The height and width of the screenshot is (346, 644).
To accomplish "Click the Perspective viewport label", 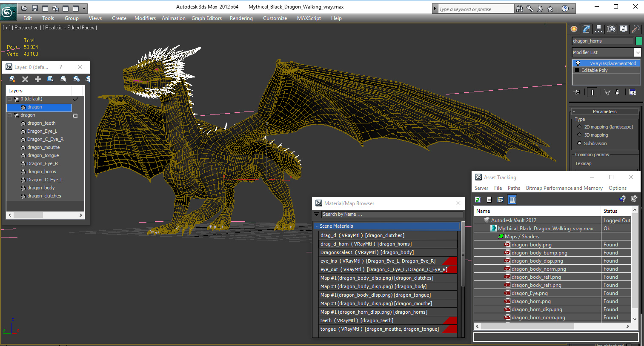I will (x=27, y=28).
